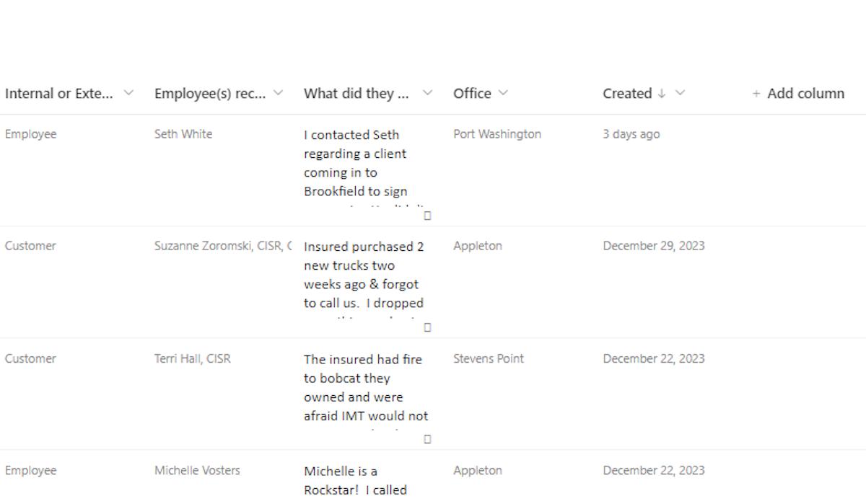
Task: Click the Created column sort arrow
Action: pos(662,94)
